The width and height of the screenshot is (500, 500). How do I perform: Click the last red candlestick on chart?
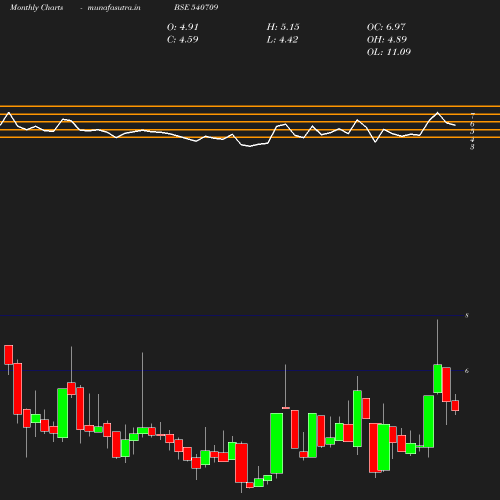tap(455, 405)
